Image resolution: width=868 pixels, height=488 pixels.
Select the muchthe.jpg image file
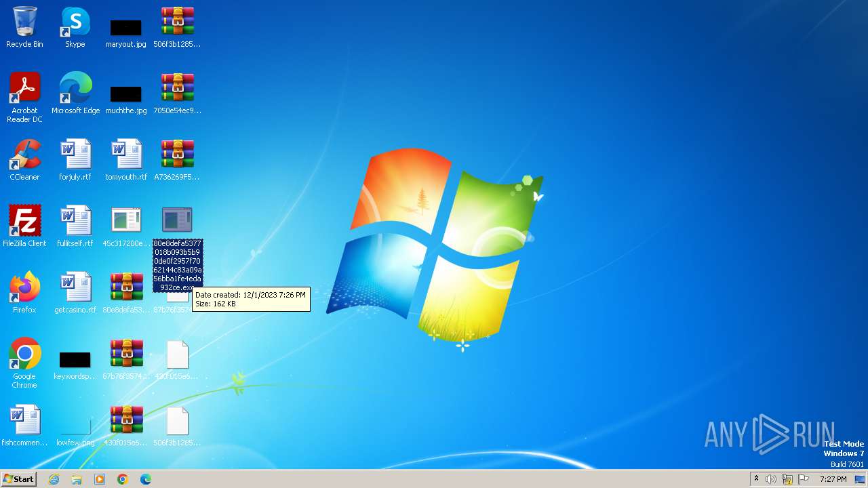tap(126, 99)
